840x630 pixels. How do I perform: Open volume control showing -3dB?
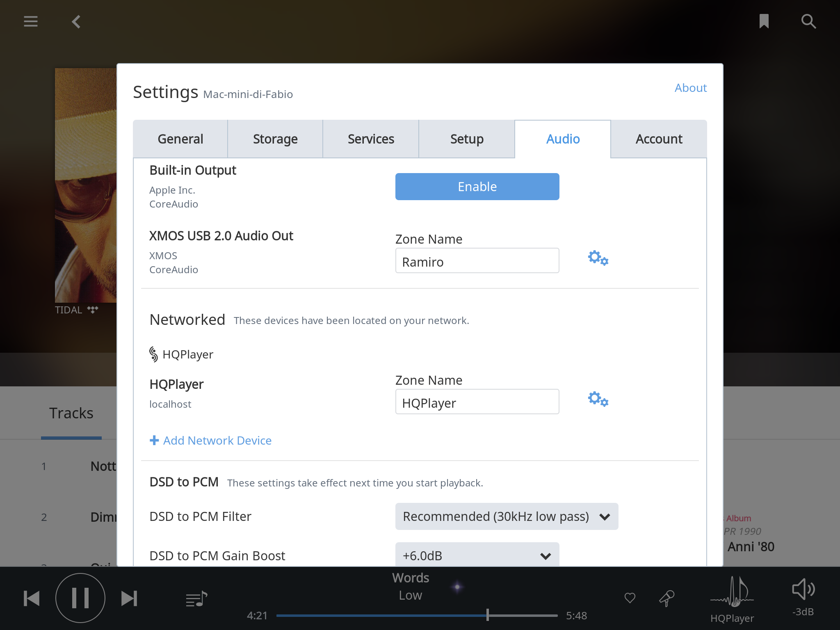tap(803, 597)
